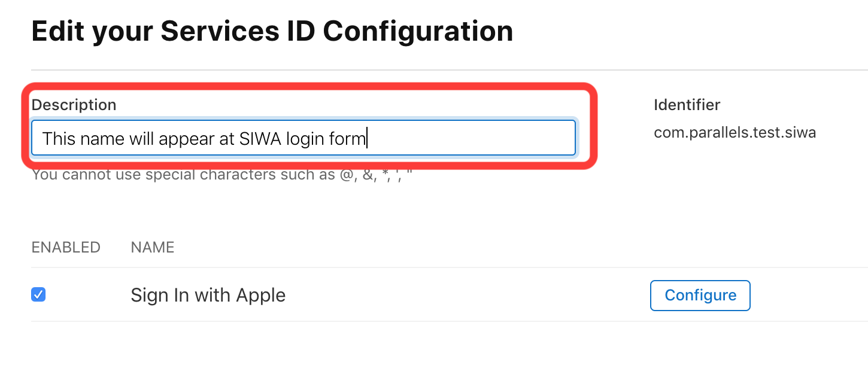Click the ENABLED column header
This screenshot has width=868, height=365.
(66, 247)
